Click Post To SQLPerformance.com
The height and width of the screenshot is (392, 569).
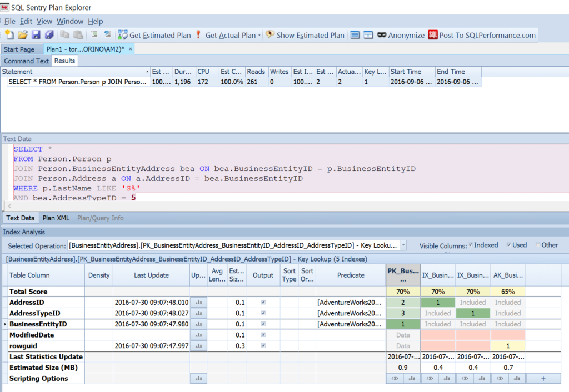click(x=482, y=35)
